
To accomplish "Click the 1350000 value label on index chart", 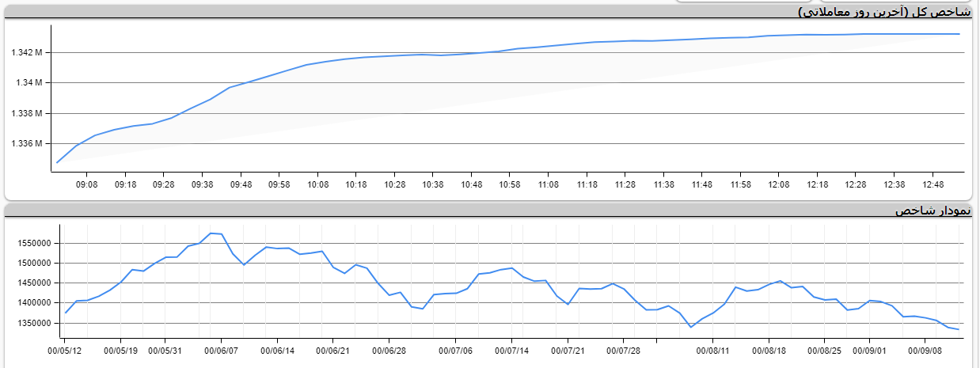I will (x=33, y=324).
